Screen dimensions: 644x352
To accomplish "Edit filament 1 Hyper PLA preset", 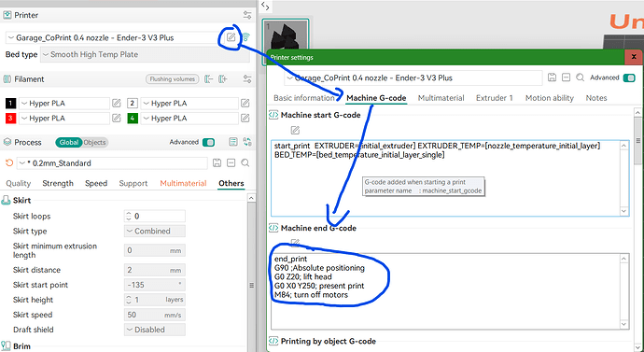I will (x=117, y=103).
